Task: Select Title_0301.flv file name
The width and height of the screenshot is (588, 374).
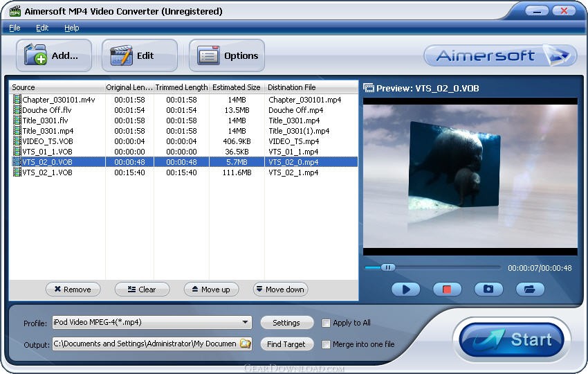Action: tap(45, 120)
